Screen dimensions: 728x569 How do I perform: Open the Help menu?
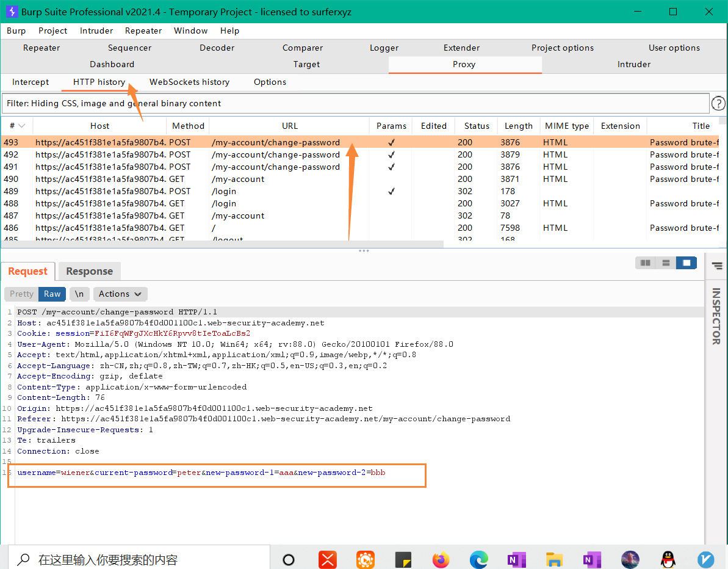pos(229,31)
